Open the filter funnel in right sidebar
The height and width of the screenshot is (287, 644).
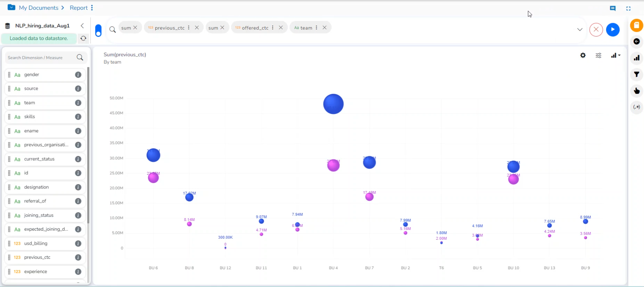pyautogui.click(x=636, y=74)
